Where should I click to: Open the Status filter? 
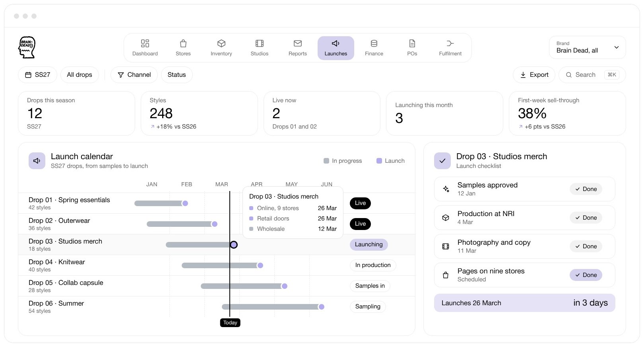(x=177, y=75)
